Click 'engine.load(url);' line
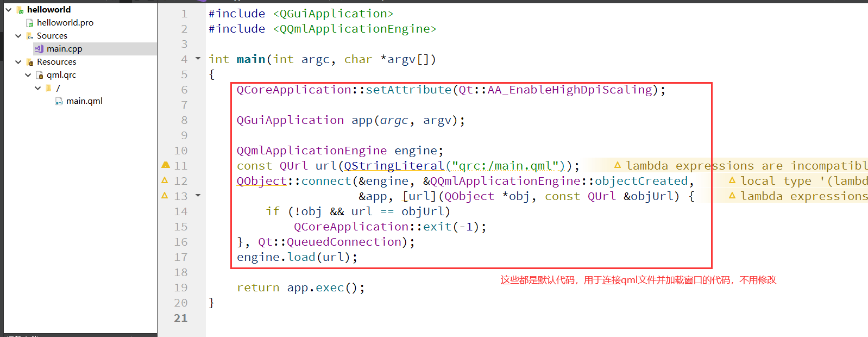 click(x=297, y=257)
